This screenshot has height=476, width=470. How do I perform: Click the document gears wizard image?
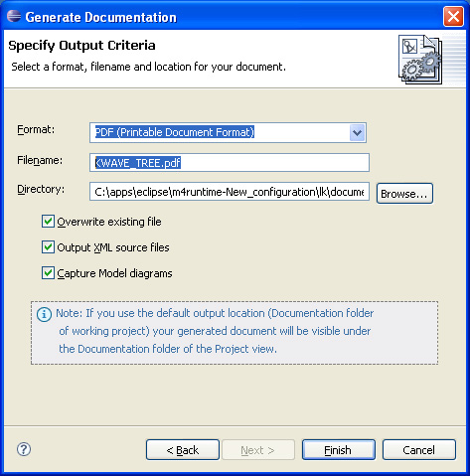420,60
